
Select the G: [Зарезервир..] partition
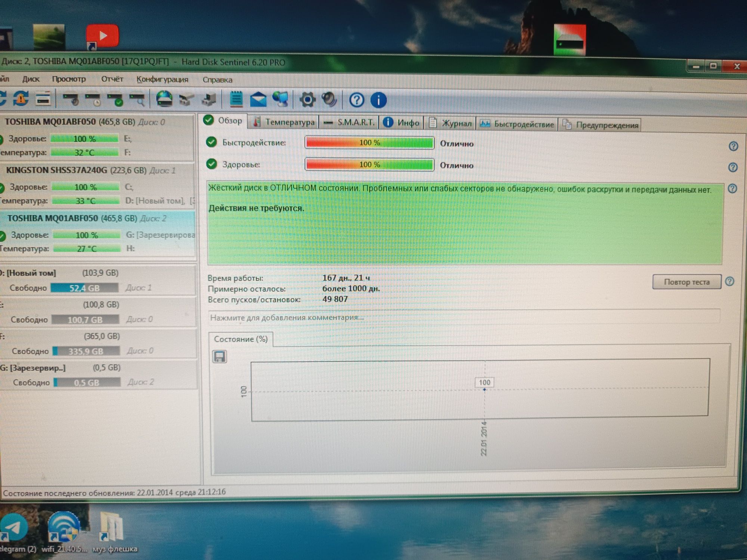[x=99, y=375]
